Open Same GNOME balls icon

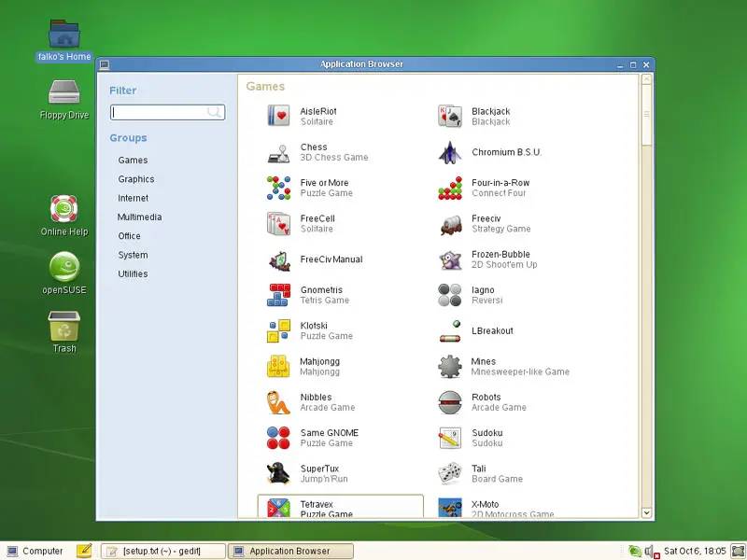click(278, 438)
